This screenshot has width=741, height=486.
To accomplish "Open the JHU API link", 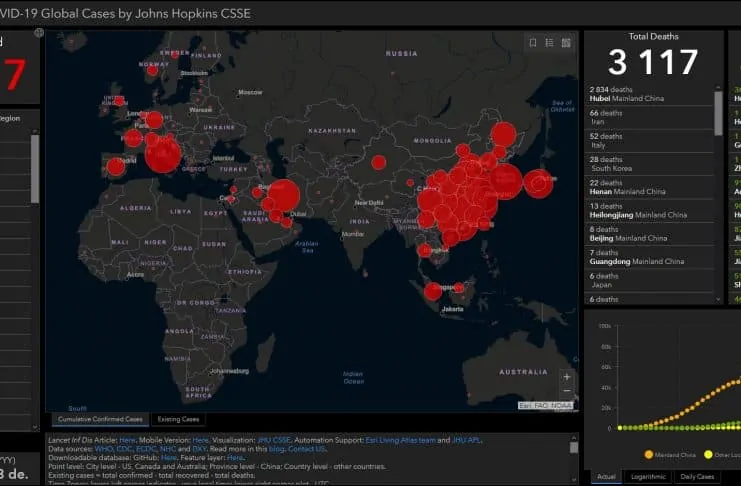I will 466,440.
